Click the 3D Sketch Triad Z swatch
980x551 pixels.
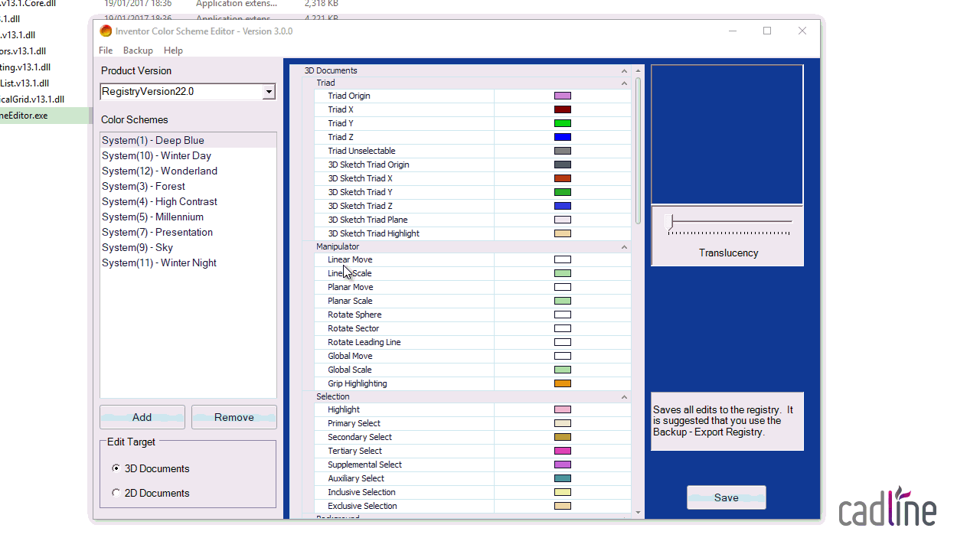pyautogui.click(x=563, y=206)
